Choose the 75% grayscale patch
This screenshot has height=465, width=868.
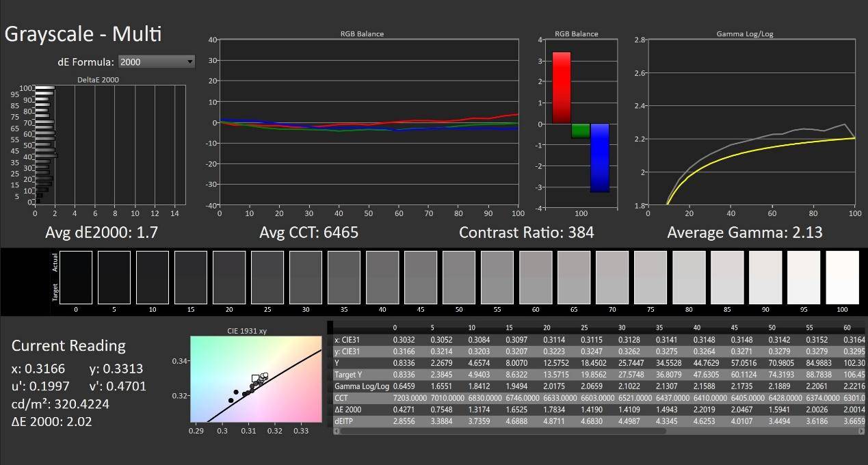(x=650, y=276)
